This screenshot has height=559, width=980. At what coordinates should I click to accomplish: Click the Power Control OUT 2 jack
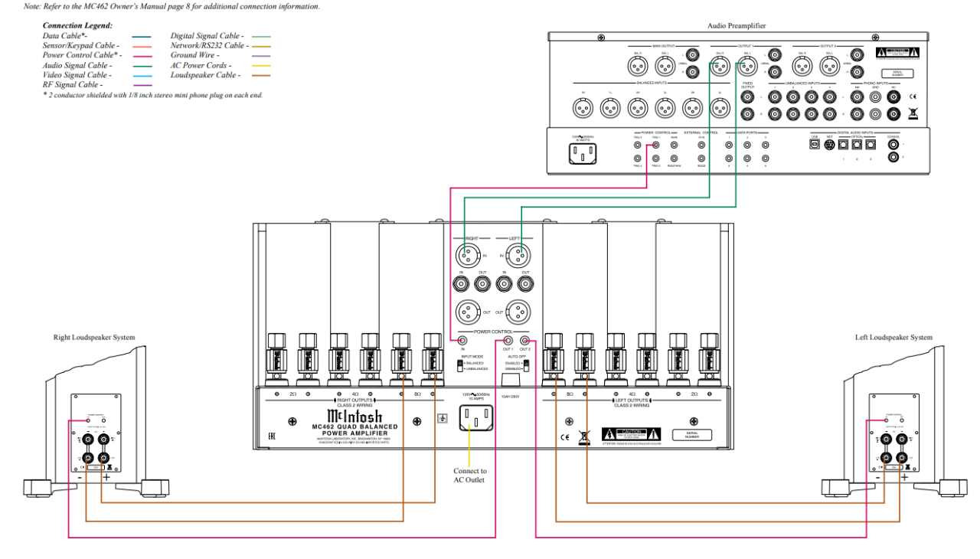click(525, 341)
